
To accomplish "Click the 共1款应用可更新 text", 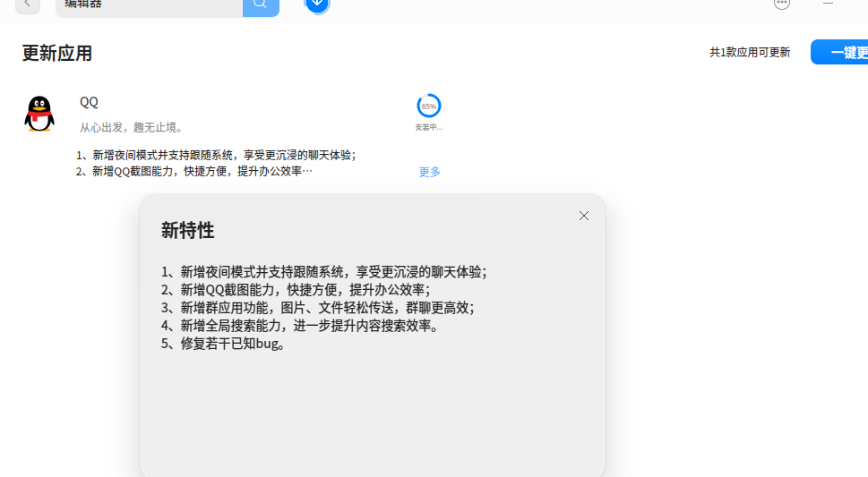I will point(750,53).
